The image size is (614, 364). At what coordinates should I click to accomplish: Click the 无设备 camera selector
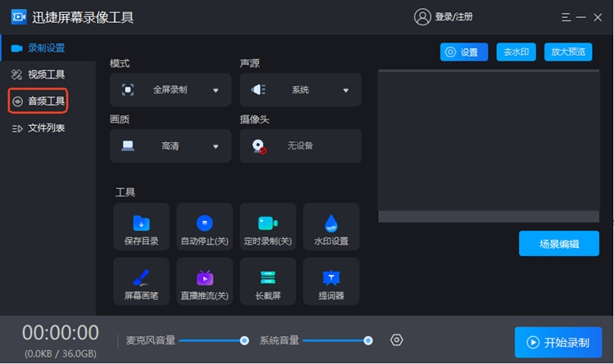tap(300, 146)
